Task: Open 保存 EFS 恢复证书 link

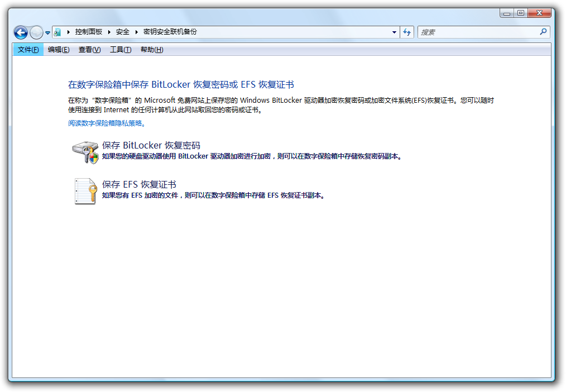Action: click(x=139, y=184)
